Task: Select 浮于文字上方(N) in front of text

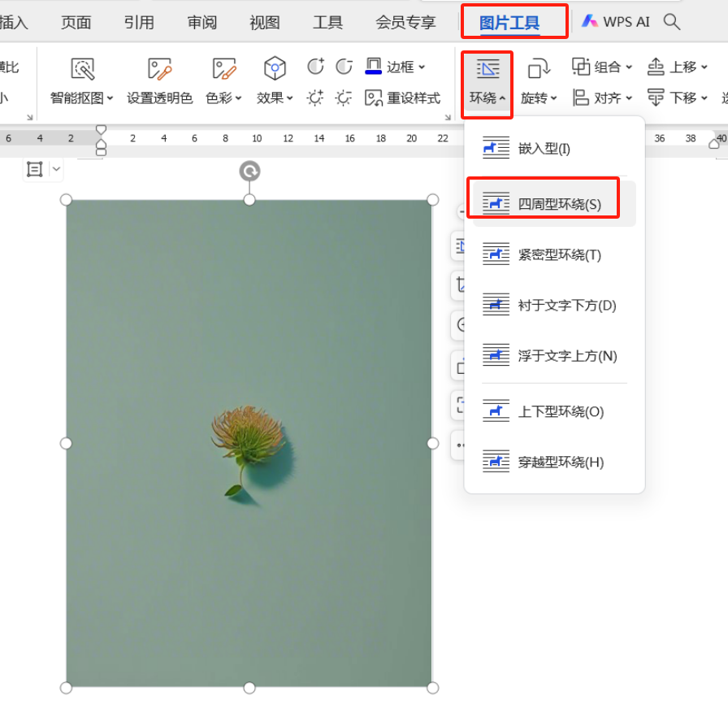Action: pyautogui.click(x=554, y=356)
